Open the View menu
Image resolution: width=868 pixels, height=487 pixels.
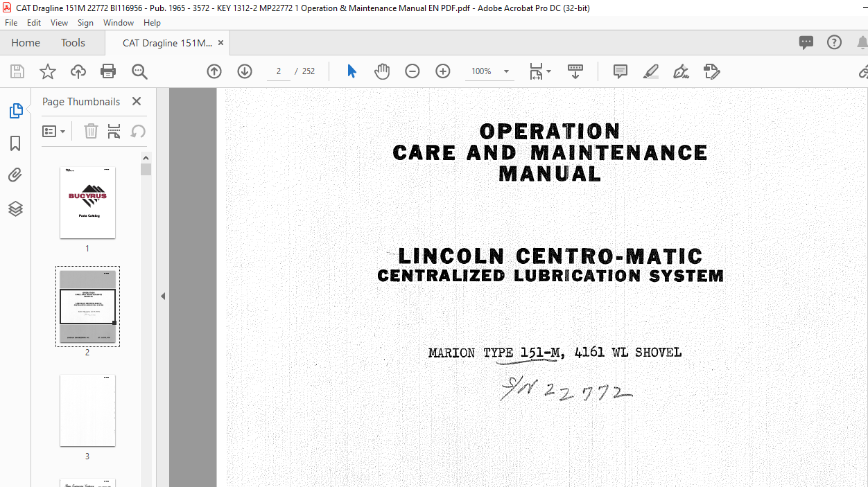pyautogui.click(x=59, y=23)
